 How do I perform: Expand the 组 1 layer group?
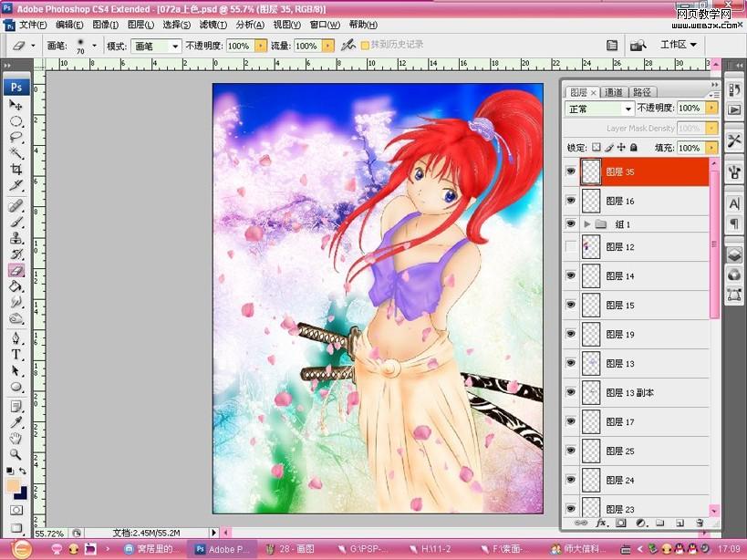coord(586,223)
